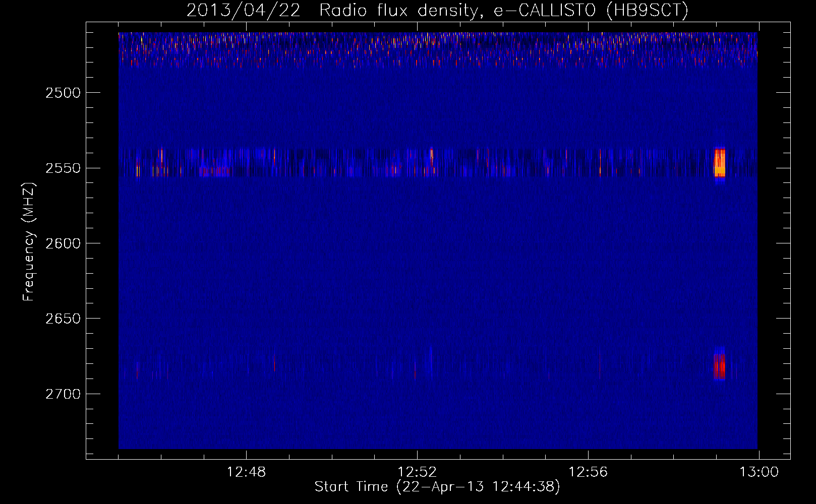The height and width of the screenshot is (504, 816).
Task: Click the 12:52 time axis label
Action: 417,472
